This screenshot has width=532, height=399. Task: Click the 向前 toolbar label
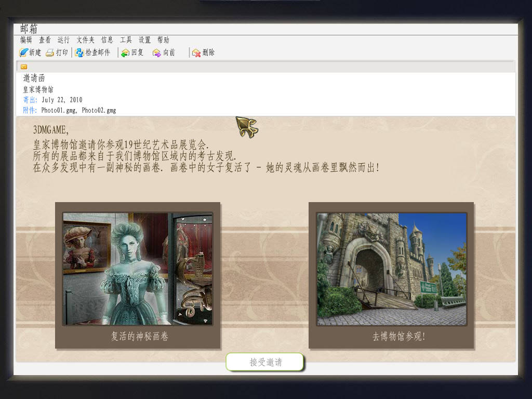coord(169,52)
